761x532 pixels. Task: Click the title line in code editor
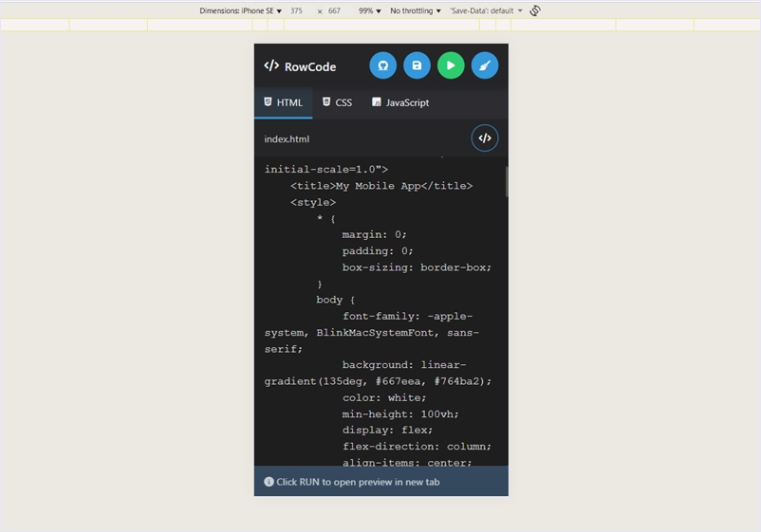[381, 186]
